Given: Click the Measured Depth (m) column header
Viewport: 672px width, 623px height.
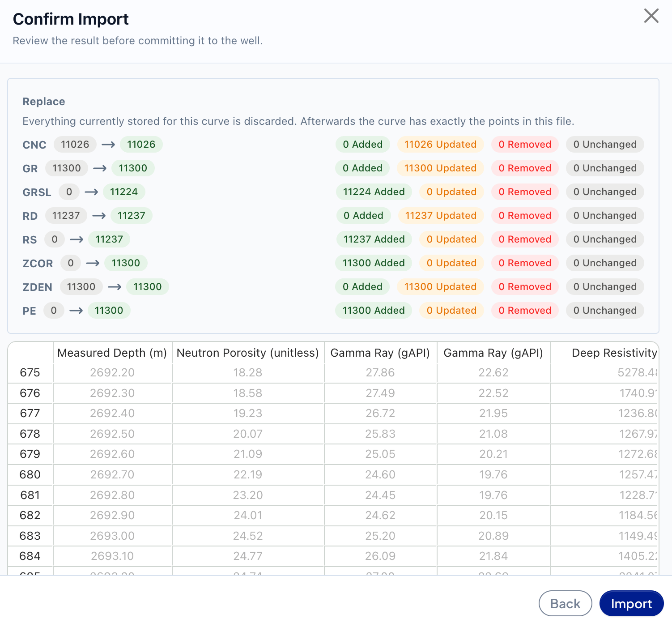Looking at the screenshot, I should coord(112,353).
